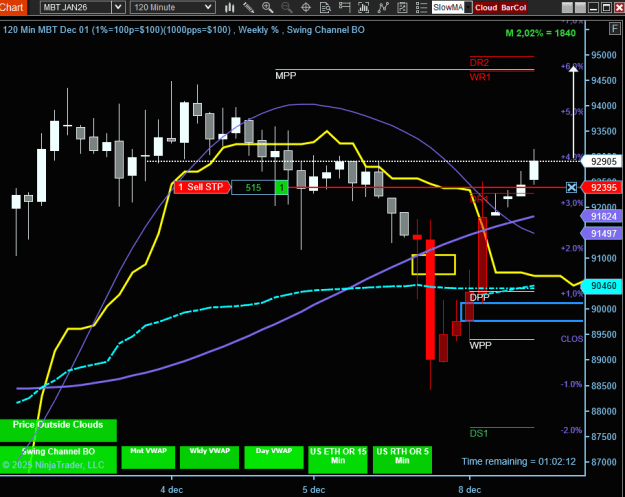Open the Indicators icon

[383, 7]
